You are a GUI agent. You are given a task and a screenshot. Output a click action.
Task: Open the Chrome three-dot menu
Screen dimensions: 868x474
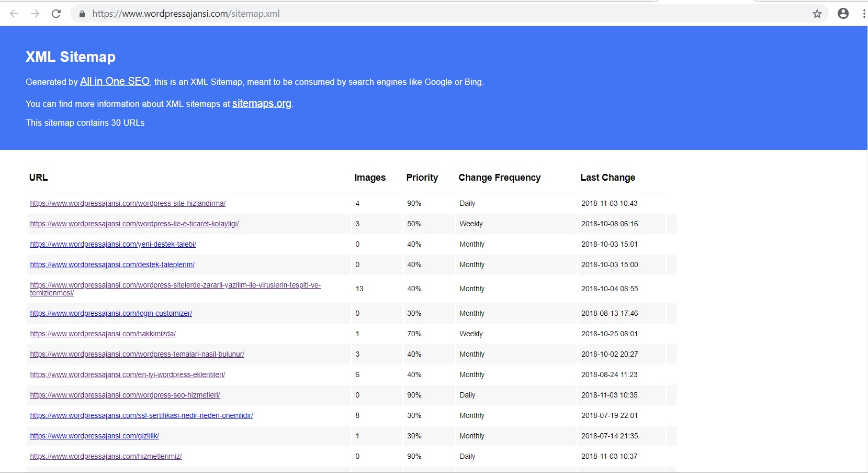[x=863, y=14]
